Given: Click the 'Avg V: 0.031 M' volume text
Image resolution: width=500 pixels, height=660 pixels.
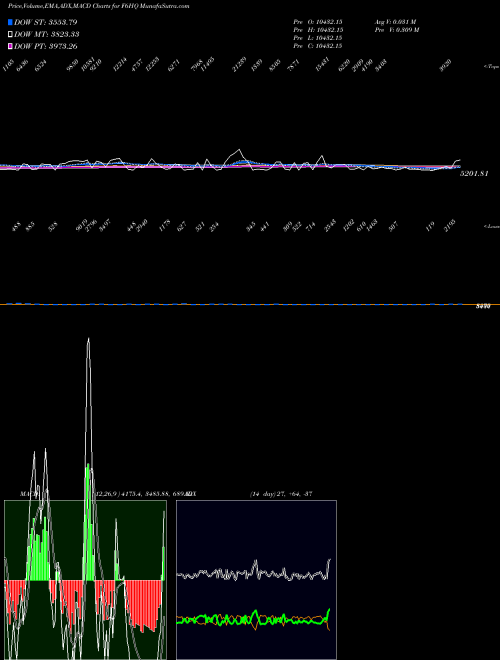Looking at the screenshot, I should [395, 21].
